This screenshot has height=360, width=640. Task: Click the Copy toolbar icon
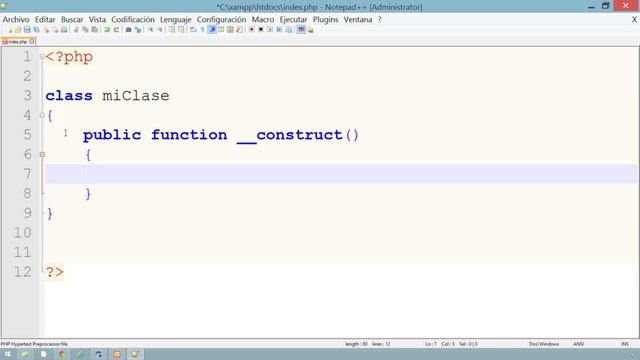85,30
